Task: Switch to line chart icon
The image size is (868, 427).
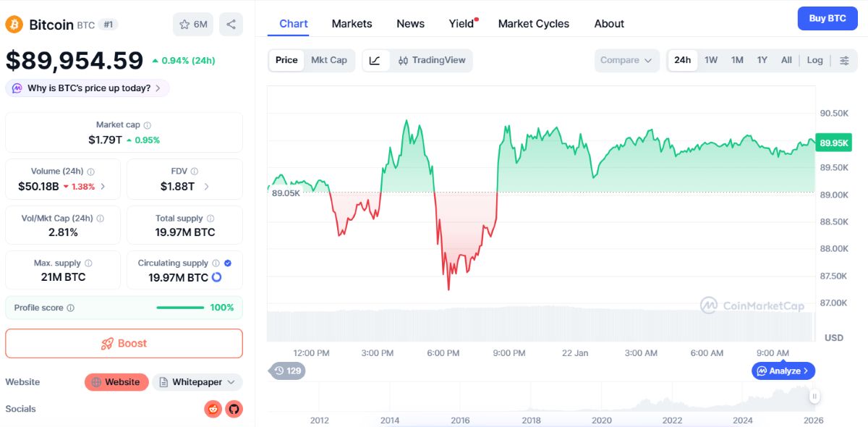Action: (x=375, y=60)
